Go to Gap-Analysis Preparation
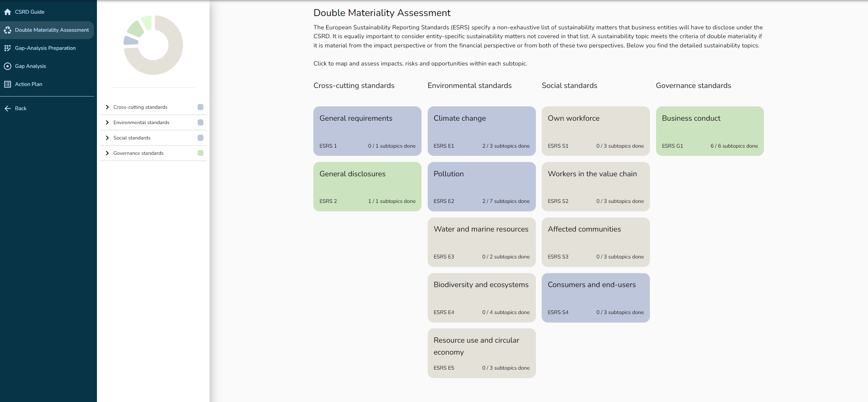 47,48
